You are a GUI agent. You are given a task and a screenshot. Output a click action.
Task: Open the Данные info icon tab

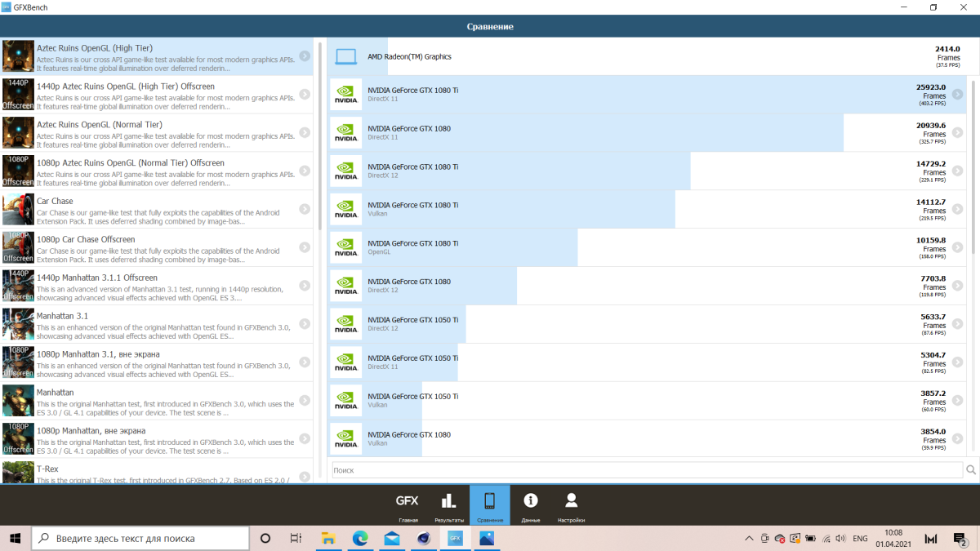tap(530, 505)
